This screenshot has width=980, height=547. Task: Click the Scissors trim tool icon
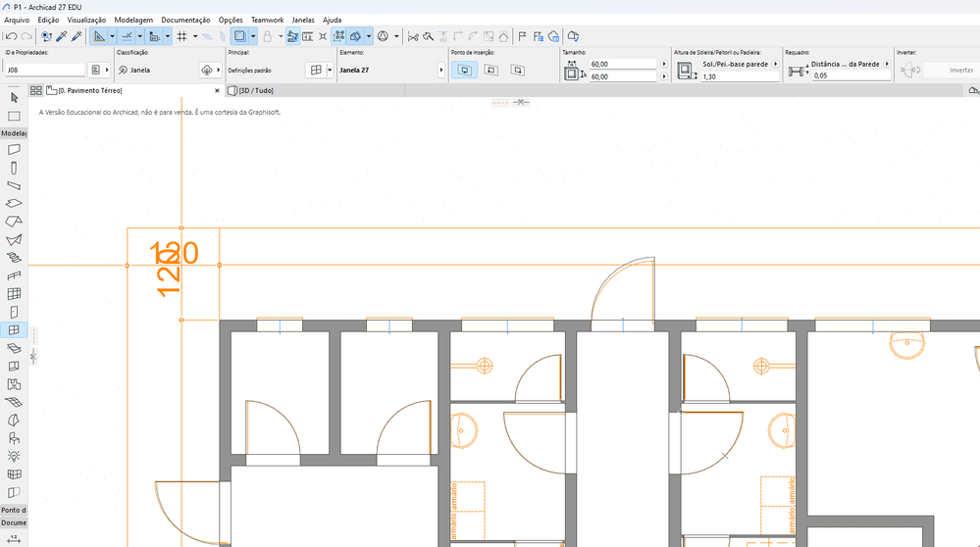[x=413, y=36]
